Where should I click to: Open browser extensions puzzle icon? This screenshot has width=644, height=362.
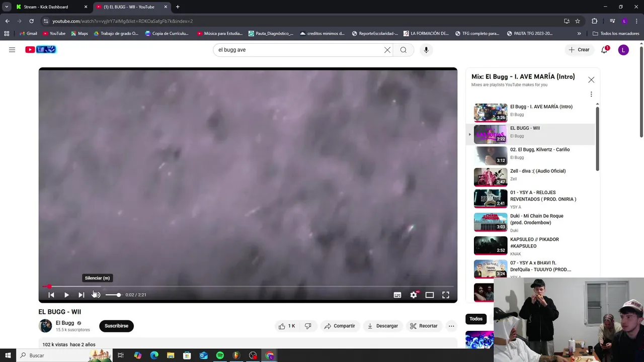click(x=594, y=21)
